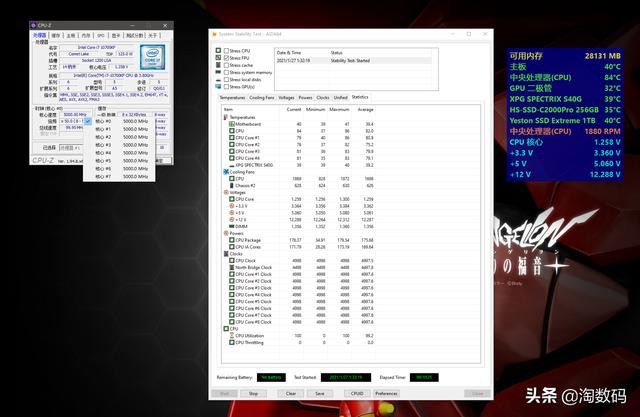Click the Clear button
Image resolution: width=640 pixels, height=417 pixels.
[x=291, y=393]
